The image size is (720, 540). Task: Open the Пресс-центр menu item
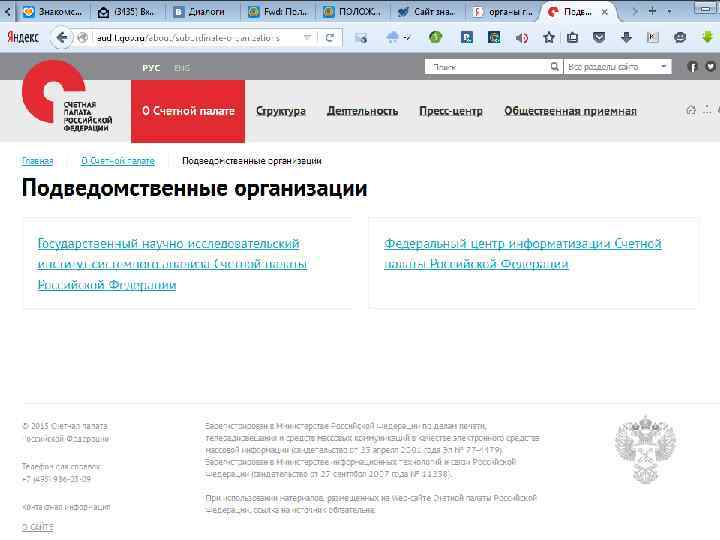[x=451, y=111]
